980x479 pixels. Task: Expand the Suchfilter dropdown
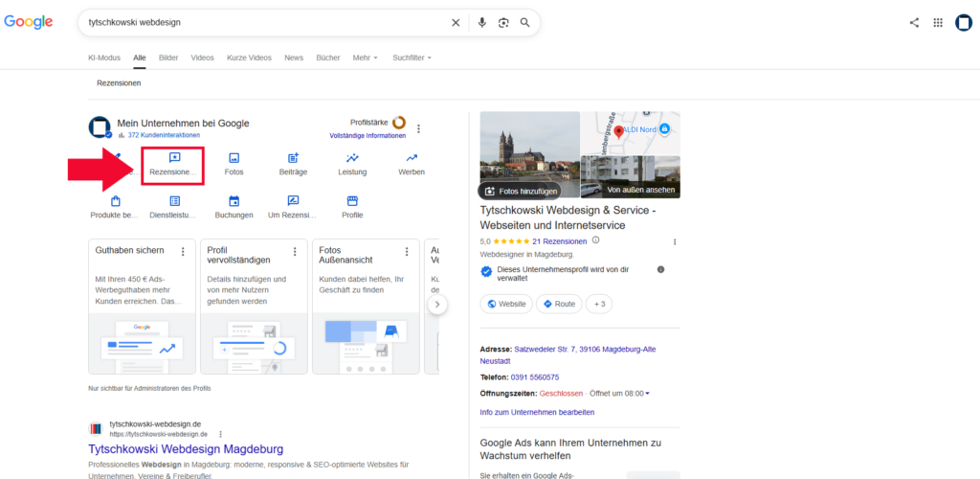pos(412,57)
